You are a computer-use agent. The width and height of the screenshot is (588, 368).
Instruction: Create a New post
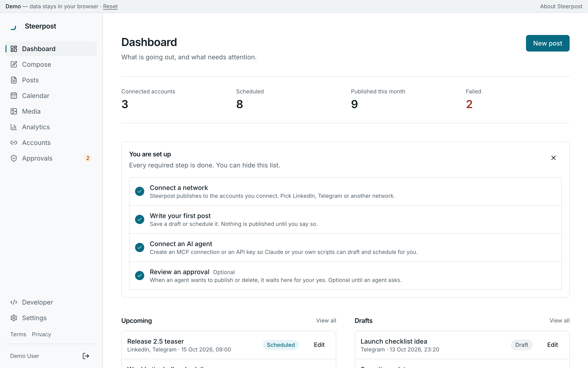pos(548,43)
